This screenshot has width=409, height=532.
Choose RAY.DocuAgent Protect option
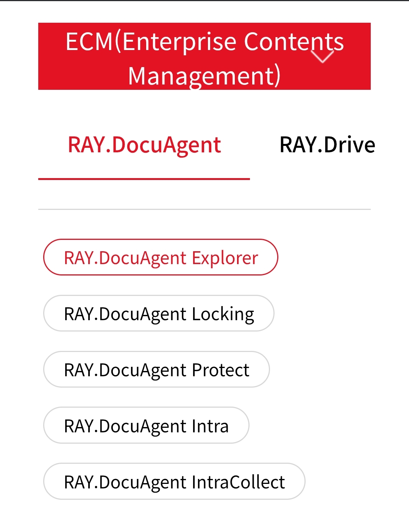click(x=156, y=369)
